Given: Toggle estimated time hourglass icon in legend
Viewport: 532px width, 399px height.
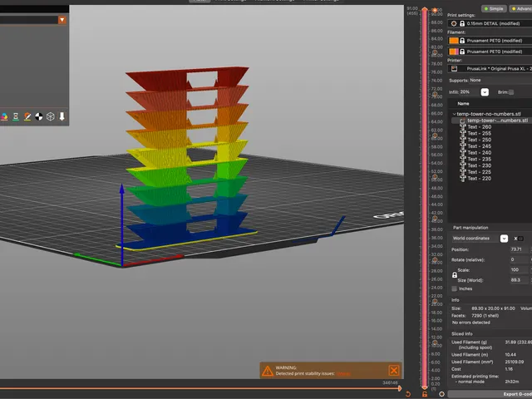Looking at the screenshot, I should 16,116.
